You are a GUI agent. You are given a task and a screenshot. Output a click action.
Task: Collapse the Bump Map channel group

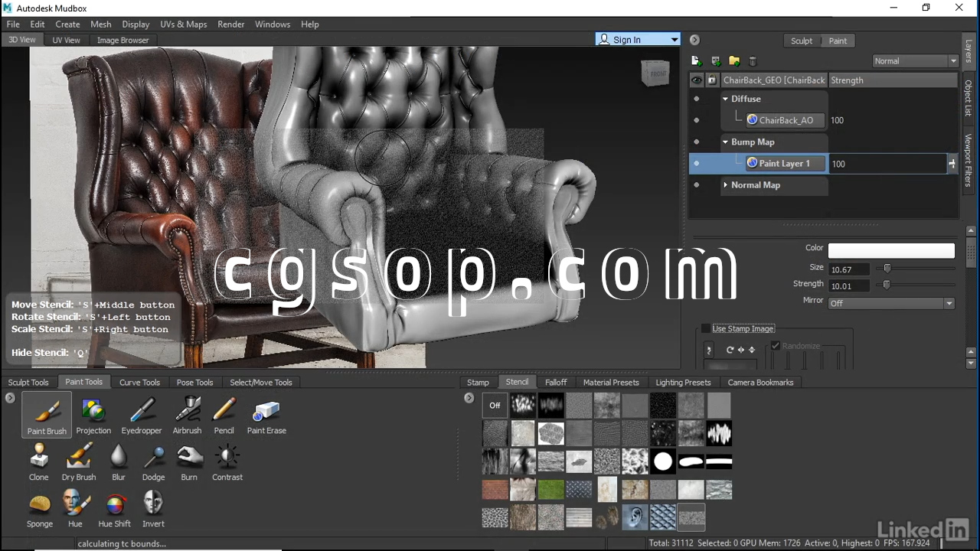tap(726, 142)
